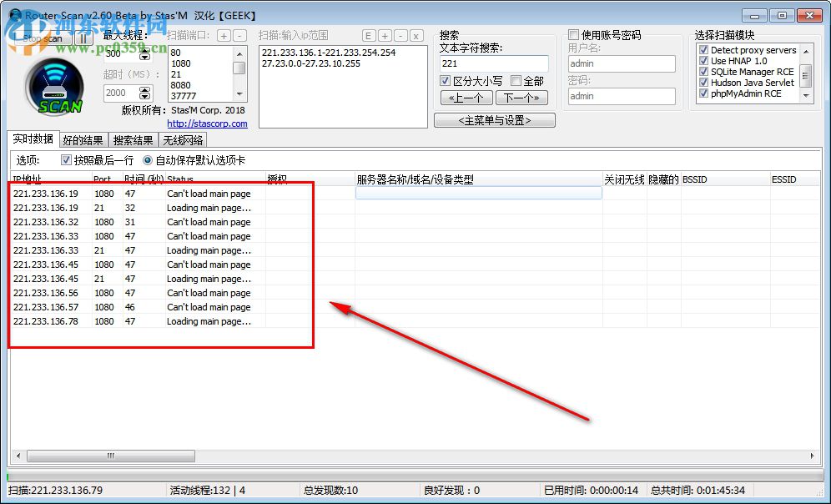This screenshot has width=831, height=504.
Task: Switch to the 无线网络 tab
Action: [182, 139]
